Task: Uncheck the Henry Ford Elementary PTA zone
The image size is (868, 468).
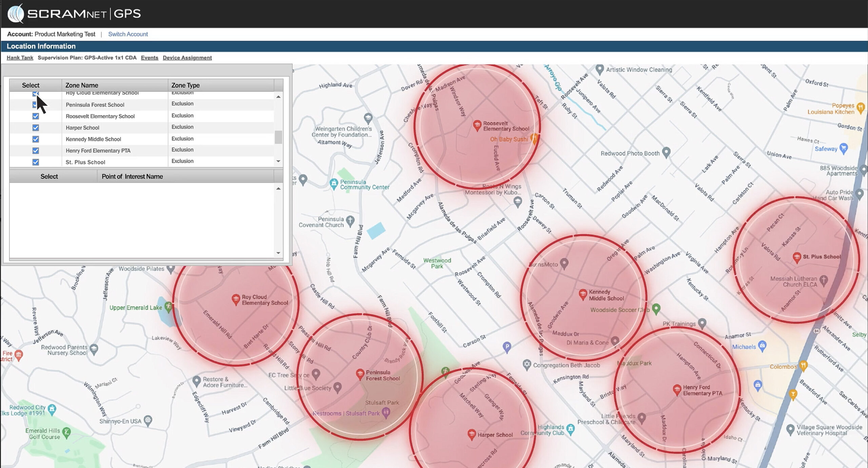Action: tap(36, 151)
